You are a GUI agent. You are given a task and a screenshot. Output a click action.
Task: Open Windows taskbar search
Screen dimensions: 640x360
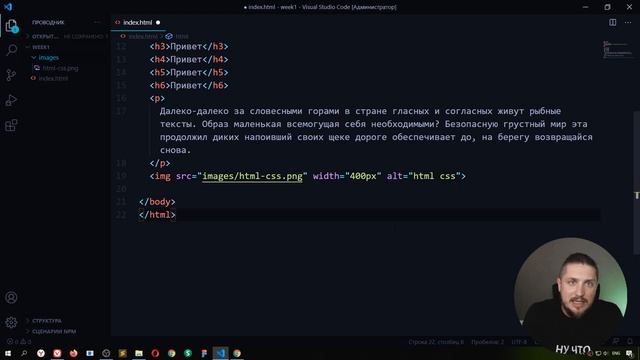tap(24, 353)
